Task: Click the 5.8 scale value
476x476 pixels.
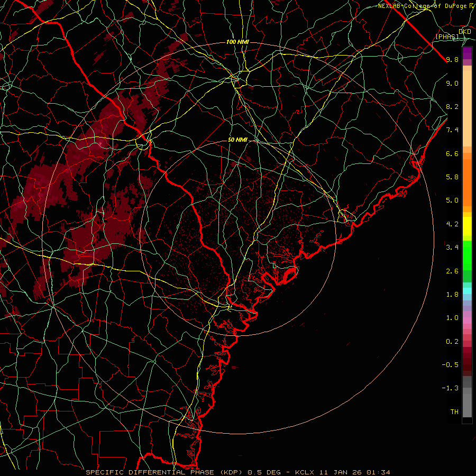Action: coord(452,177)
